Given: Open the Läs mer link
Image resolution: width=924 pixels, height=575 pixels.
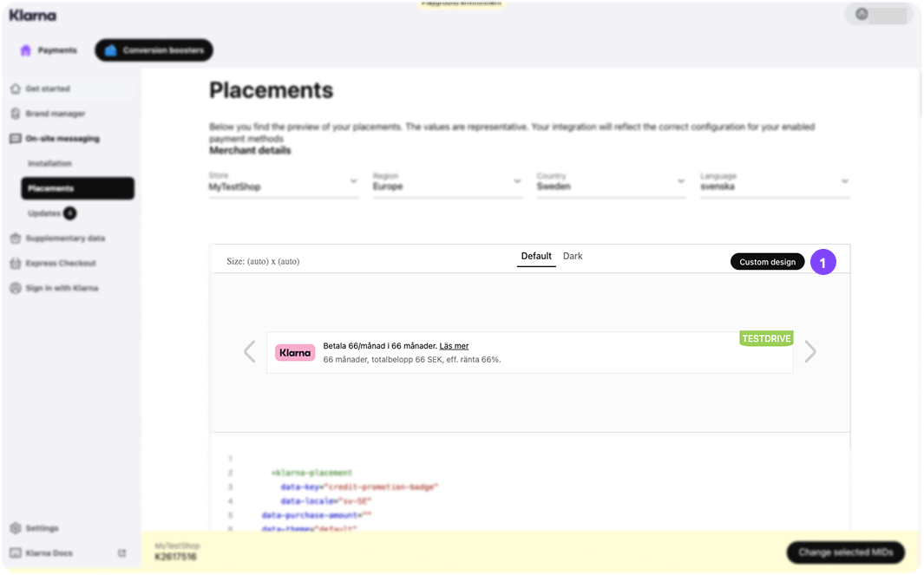Looking at the screenshot, I should pos(454,346).
